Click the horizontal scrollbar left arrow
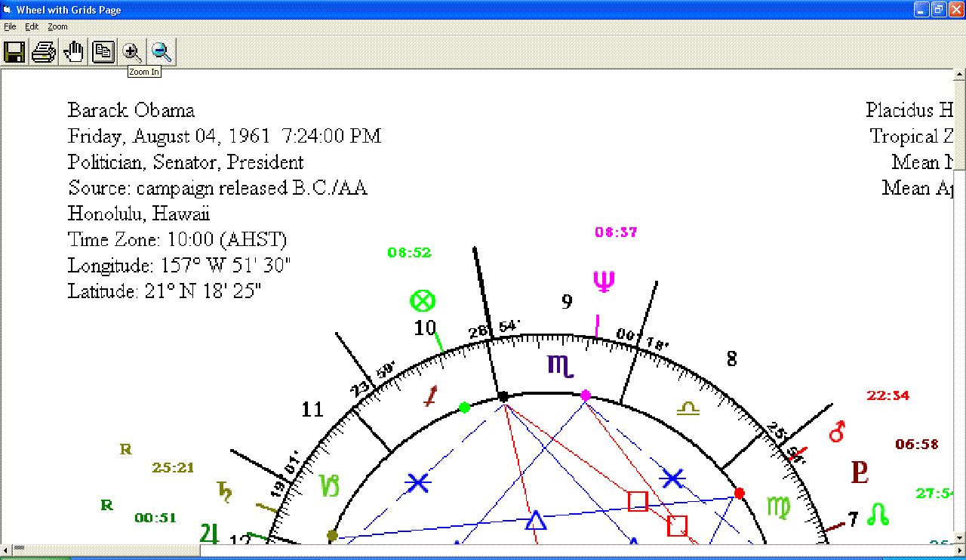 (x=5, y=550)
